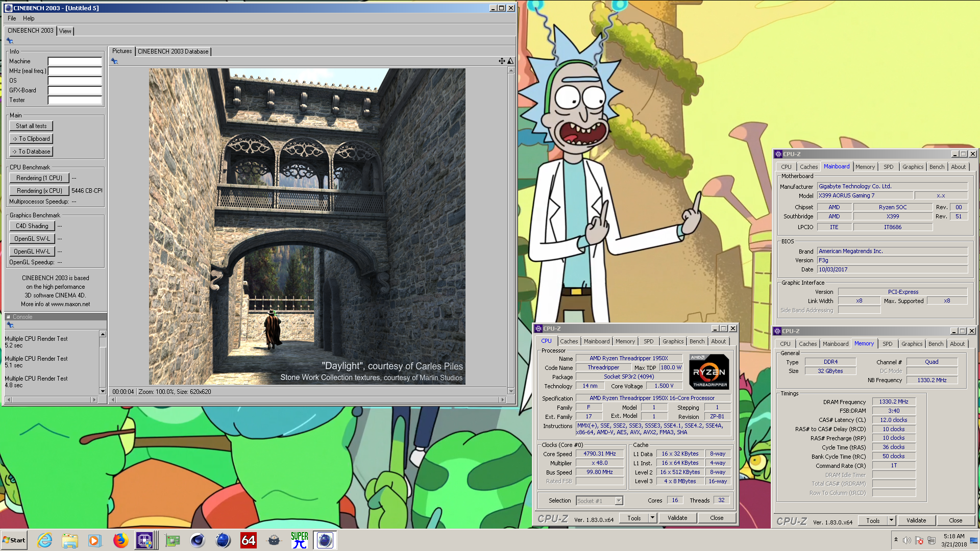Click into the MHz (real freq.) field

pos(75,71)
